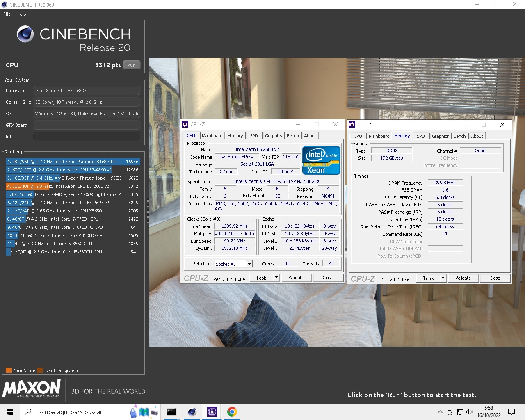Open About tab in left CPU-Z window
The width and height of the screenshot is (525, 420).
[310, 136]
